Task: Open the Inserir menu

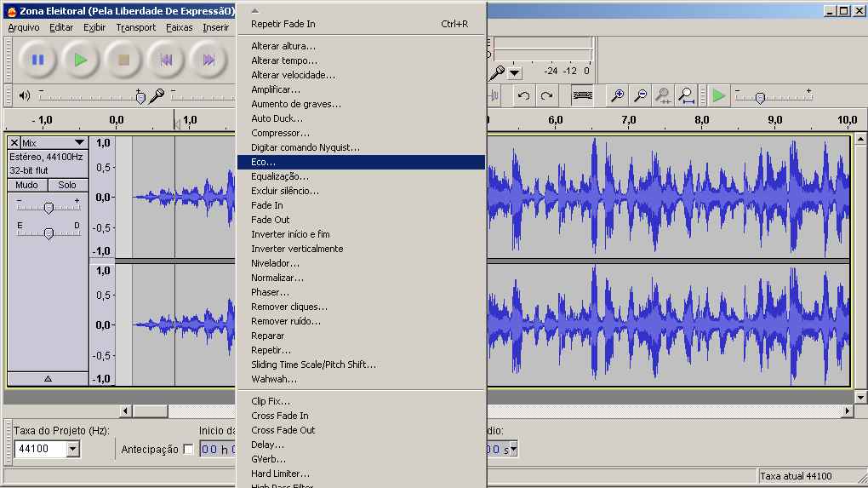Action: pos(216,27)
